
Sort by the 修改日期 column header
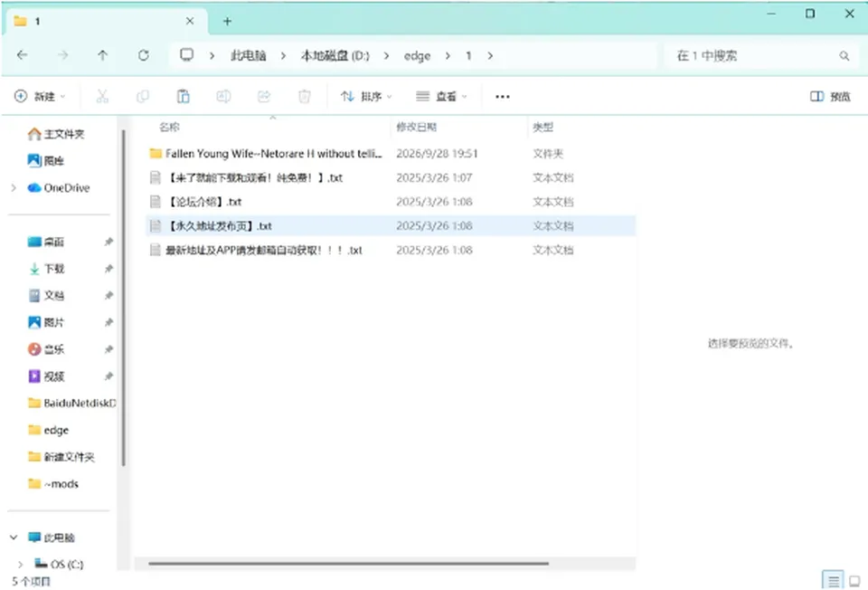416,128
